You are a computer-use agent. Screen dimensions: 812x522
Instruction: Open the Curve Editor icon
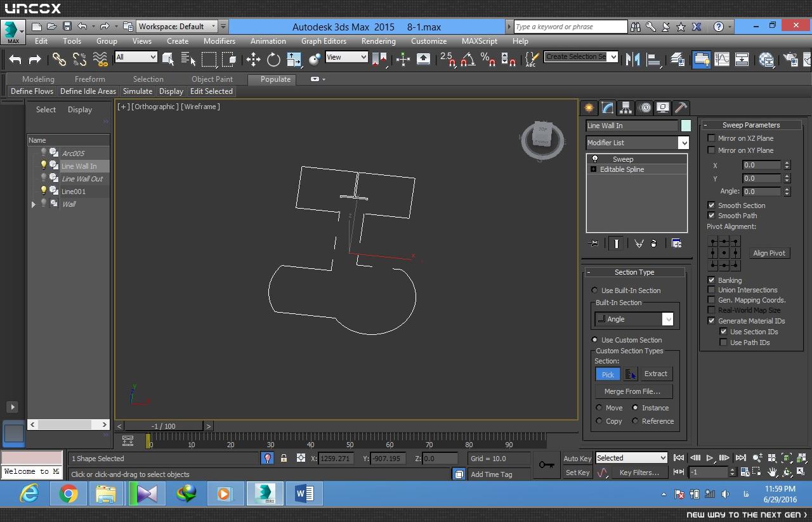click(x=722, y=59)
